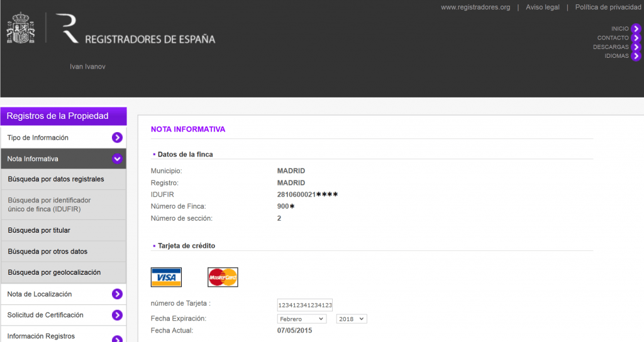Click the número de Tarjeta field
Viewport: 644px width, 342px height.
tap(305, 305)
